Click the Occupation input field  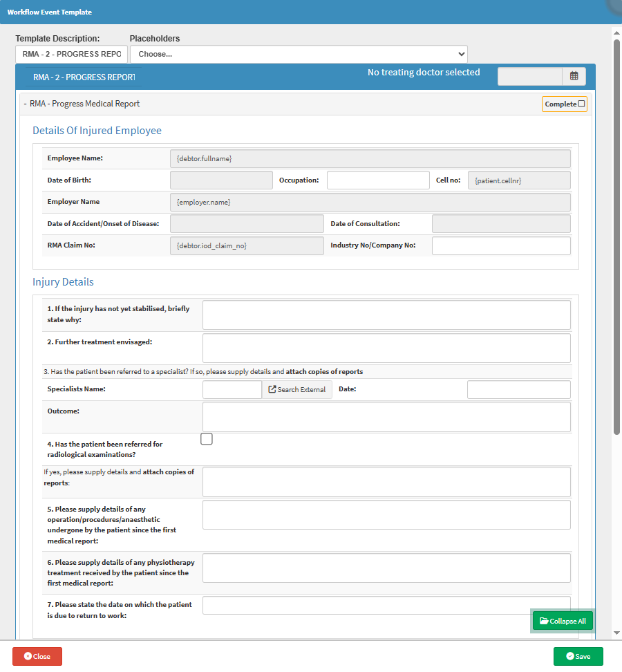coord(378,180)
